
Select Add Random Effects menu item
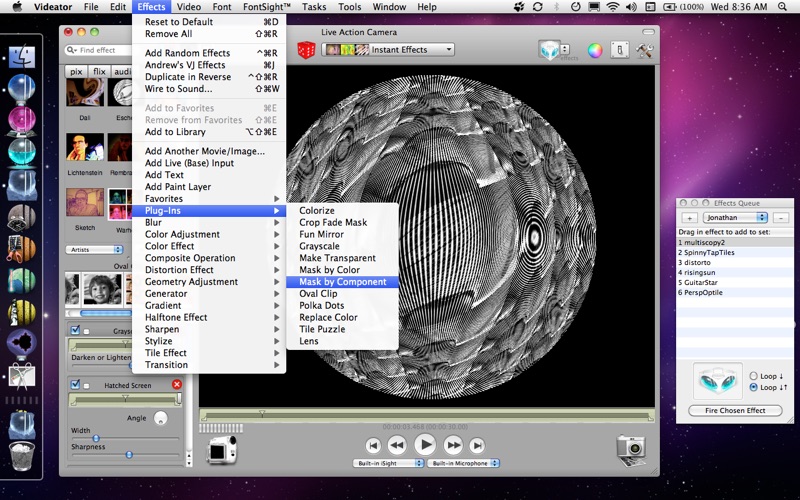[209, 53]
